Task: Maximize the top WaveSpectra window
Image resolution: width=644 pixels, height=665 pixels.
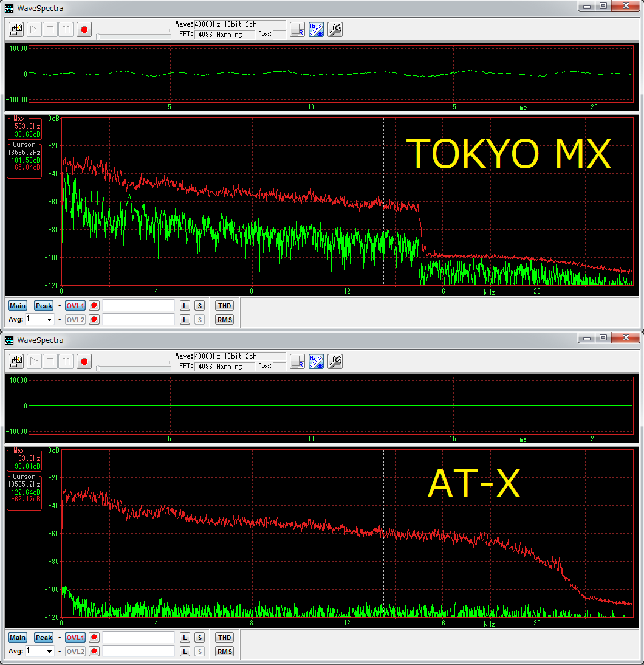Action: pos(603,6)
